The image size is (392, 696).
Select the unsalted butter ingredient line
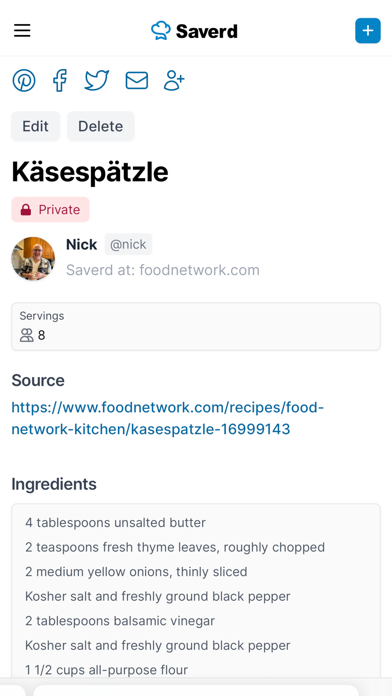[115, 522]
